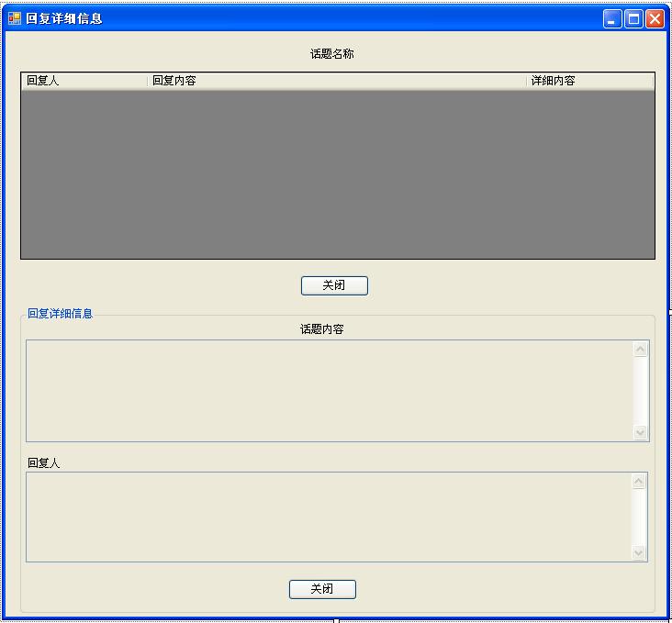Click the application icon in the title bar
This screenshot has height=623, width=672.
click(15, 18)
